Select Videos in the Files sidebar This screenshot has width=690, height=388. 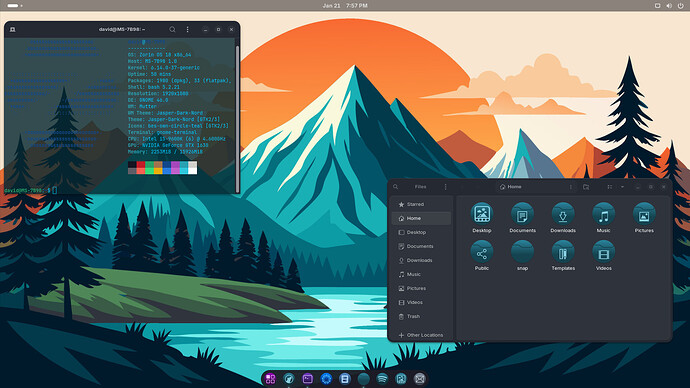pos(421,302)
